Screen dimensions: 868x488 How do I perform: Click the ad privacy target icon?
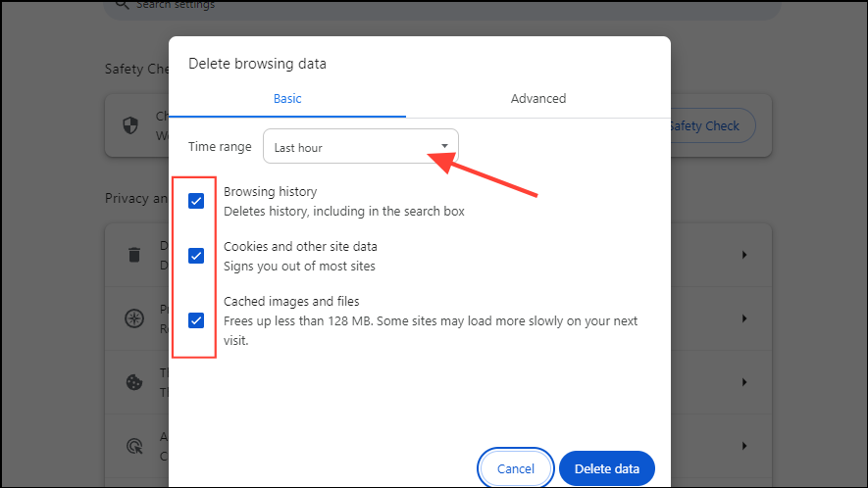(x=134, y=446)
